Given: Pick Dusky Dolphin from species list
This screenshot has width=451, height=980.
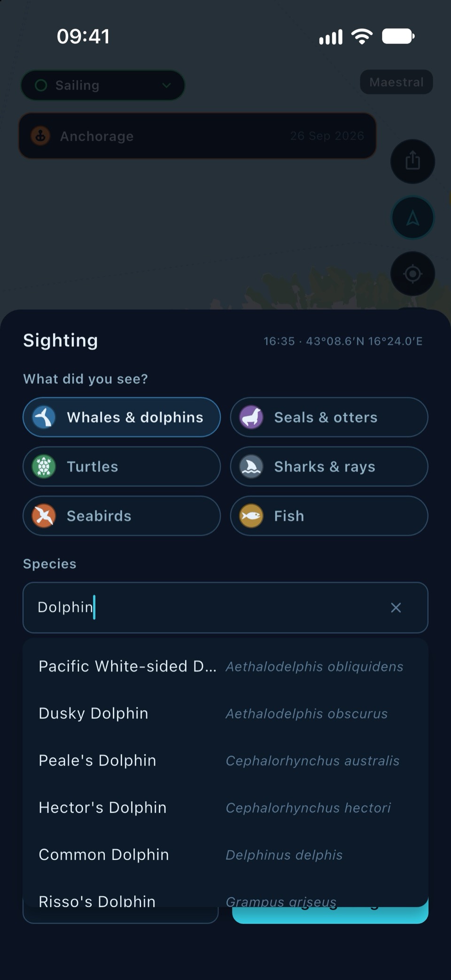Looking at the screenshot, I should point(225,713).
